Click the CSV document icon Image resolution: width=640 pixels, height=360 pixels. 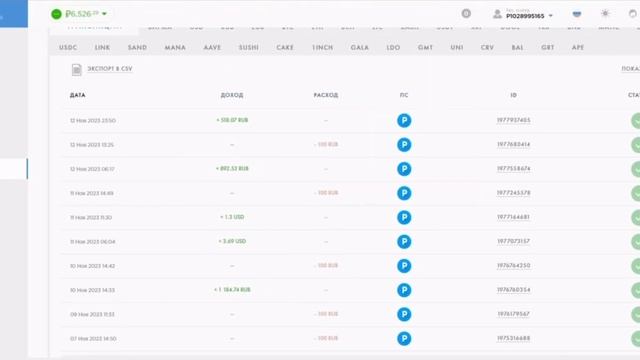point(76,70)
